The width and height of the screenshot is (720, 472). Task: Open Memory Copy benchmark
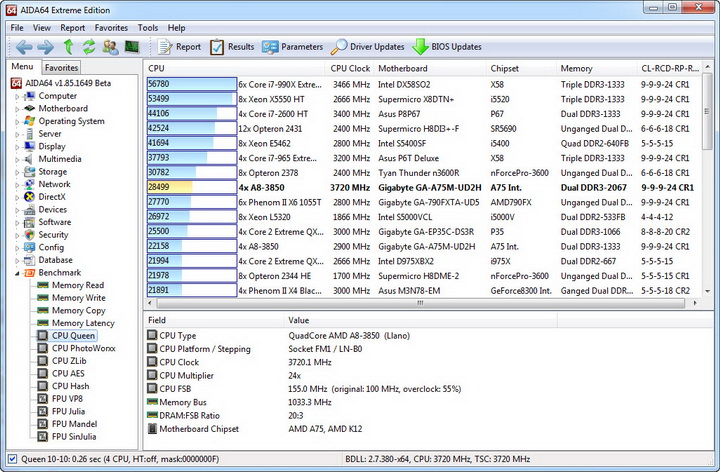pos(79,310)
